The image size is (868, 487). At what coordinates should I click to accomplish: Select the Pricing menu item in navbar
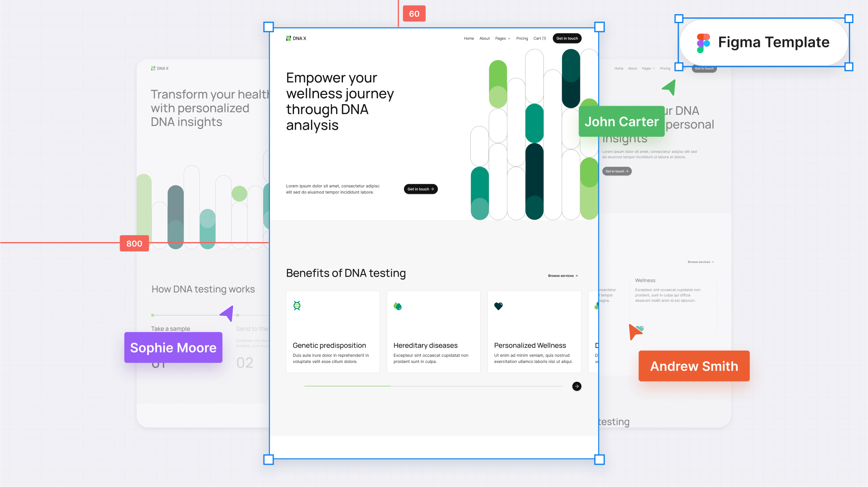(522, 38)
